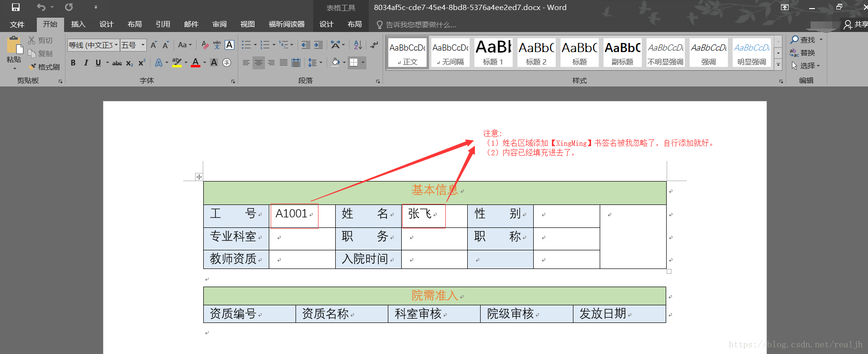Apply 无间隔 style
This screenshot has width=868, height=354.
[450, 53]
